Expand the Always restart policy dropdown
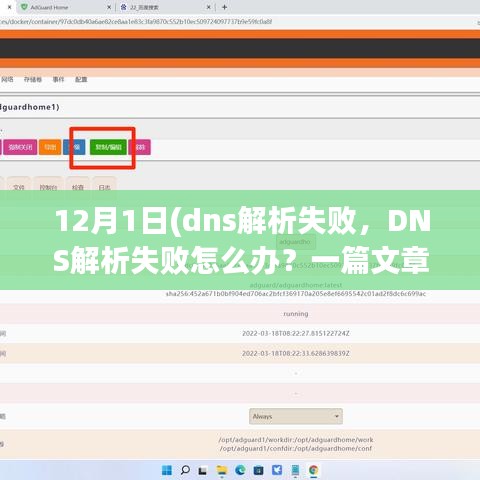Screen dimensions: 480x480 [x=296, y=416]
